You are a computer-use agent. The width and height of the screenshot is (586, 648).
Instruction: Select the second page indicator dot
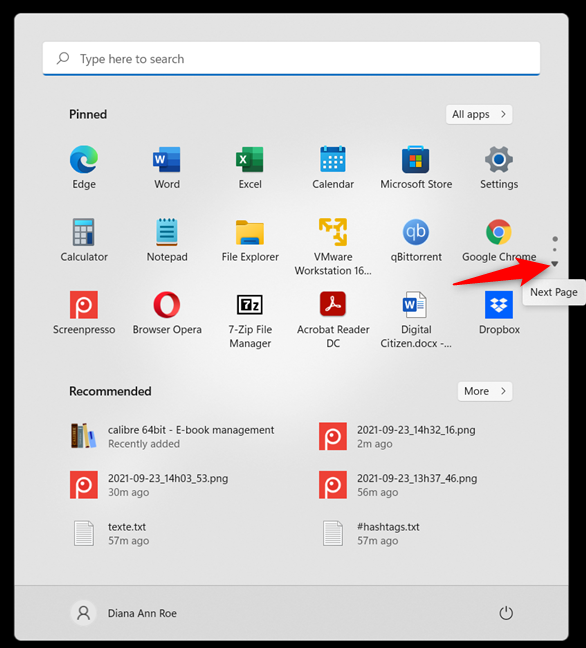click(x=555, y=250)
